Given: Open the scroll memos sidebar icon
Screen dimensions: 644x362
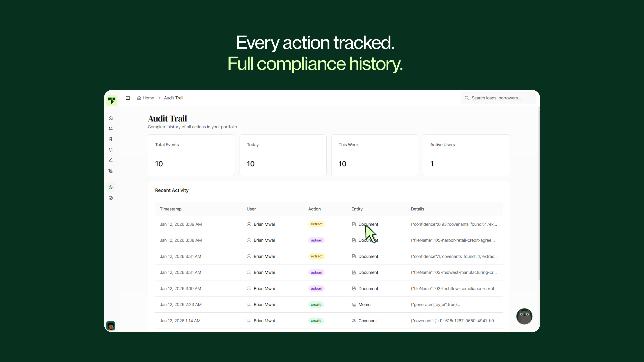Looking at the screenshot, I should click(111, 171).
